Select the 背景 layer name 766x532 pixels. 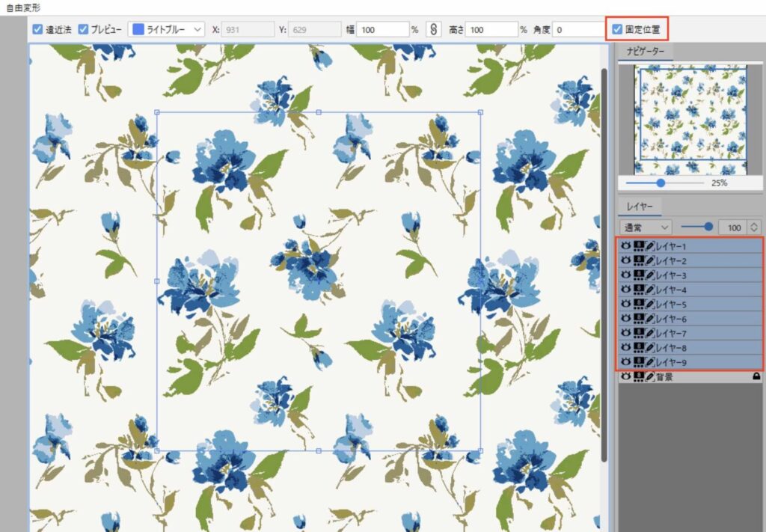click(664, 377)
